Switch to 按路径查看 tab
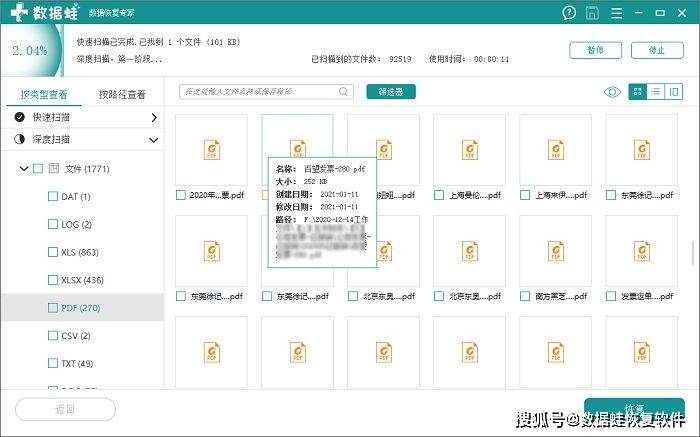 tap(122, 95)
